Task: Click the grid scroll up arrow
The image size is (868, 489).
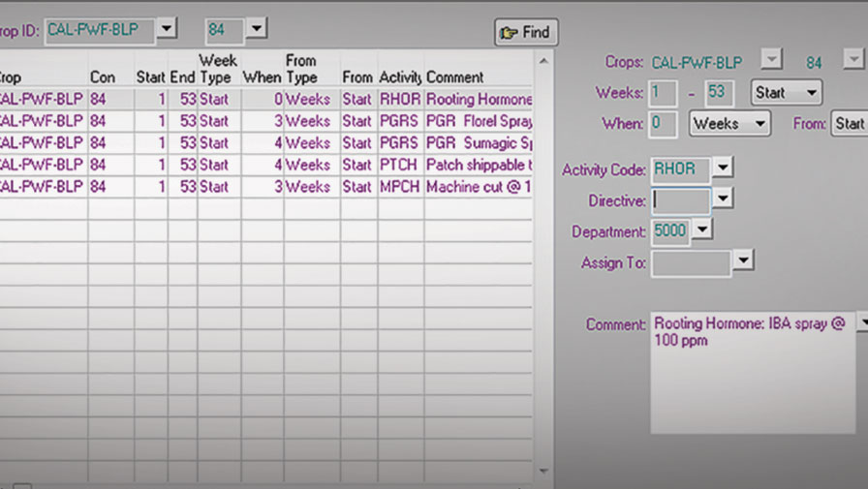Action: [x=544, y=60]
